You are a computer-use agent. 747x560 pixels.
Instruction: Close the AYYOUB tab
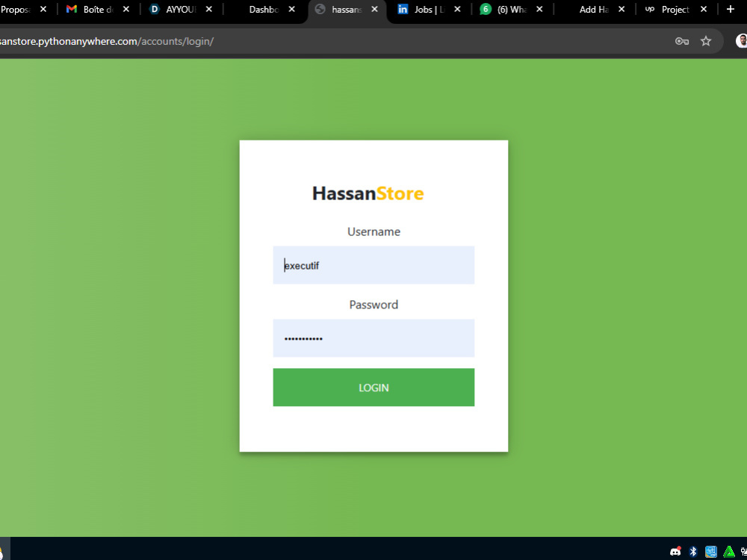[x=208, y=9]
